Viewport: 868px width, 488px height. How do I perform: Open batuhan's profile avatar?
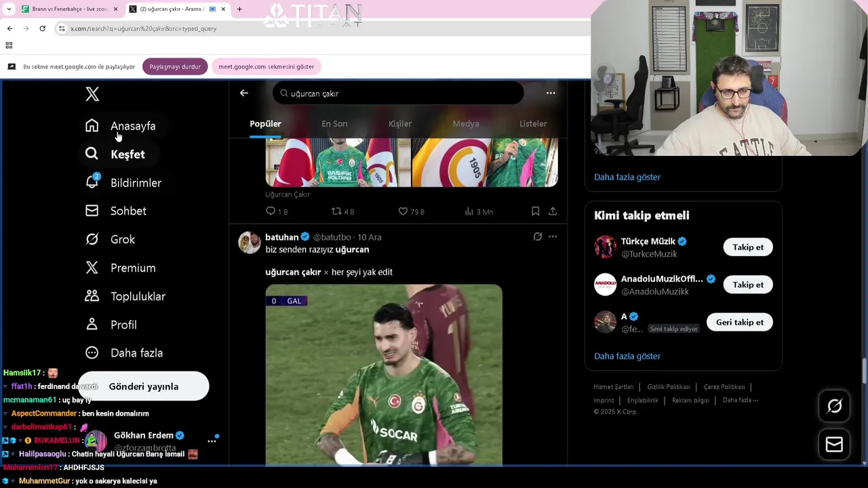click(x=249, y=243)
